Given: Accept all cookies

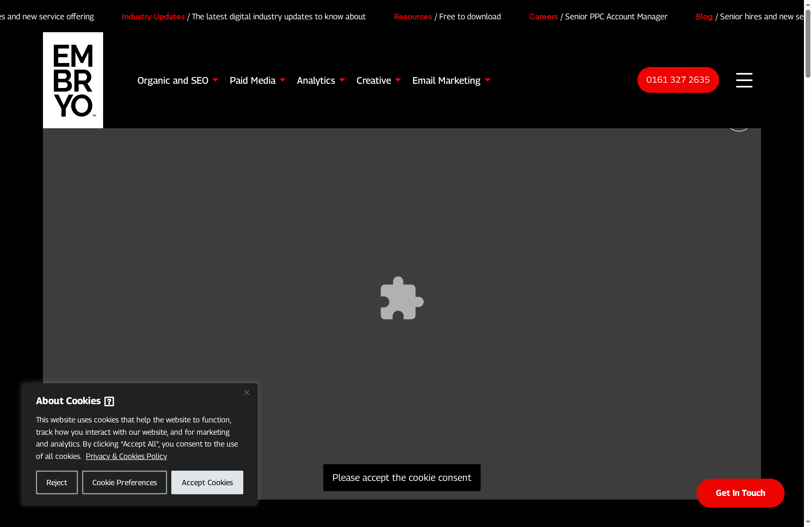Looking at the screenshot, I should pyautogui.click(x=207, y=482).
